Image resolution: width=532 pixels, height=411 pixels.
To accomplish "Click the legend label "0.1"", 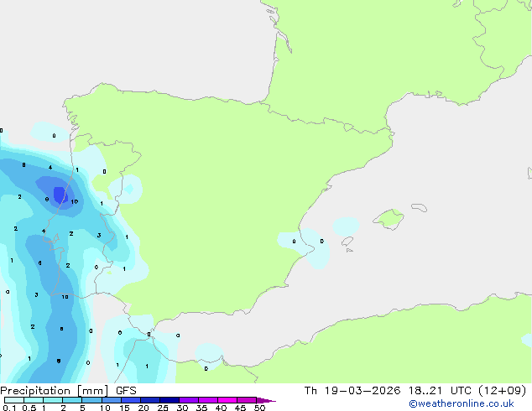I will click(9, 408).
